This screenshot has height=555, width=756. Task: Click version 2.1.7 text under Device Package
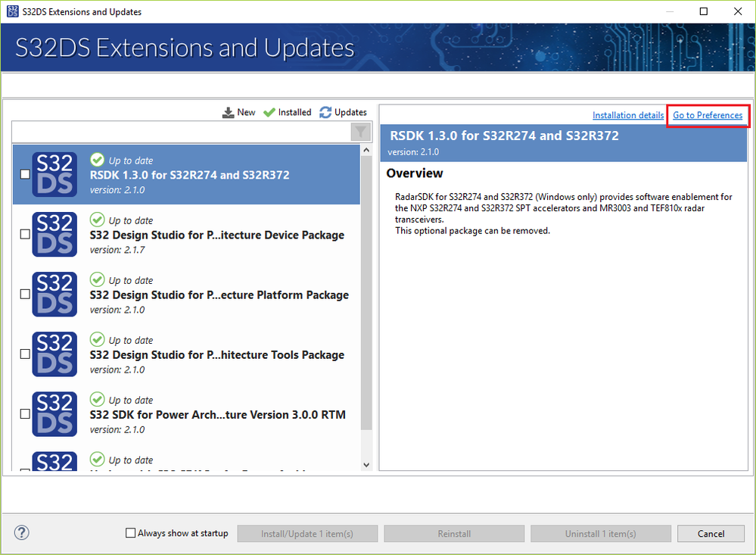click(x=117, y=250)
